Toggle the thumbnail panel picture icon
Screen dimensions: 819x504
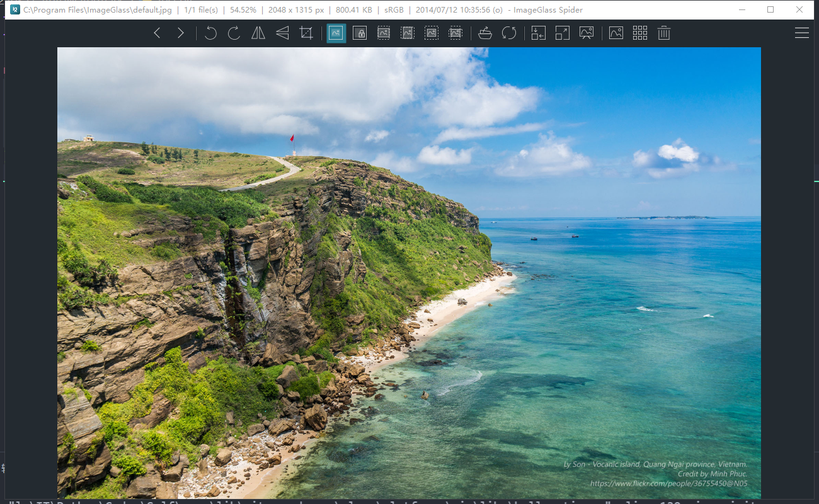point(616,33)
